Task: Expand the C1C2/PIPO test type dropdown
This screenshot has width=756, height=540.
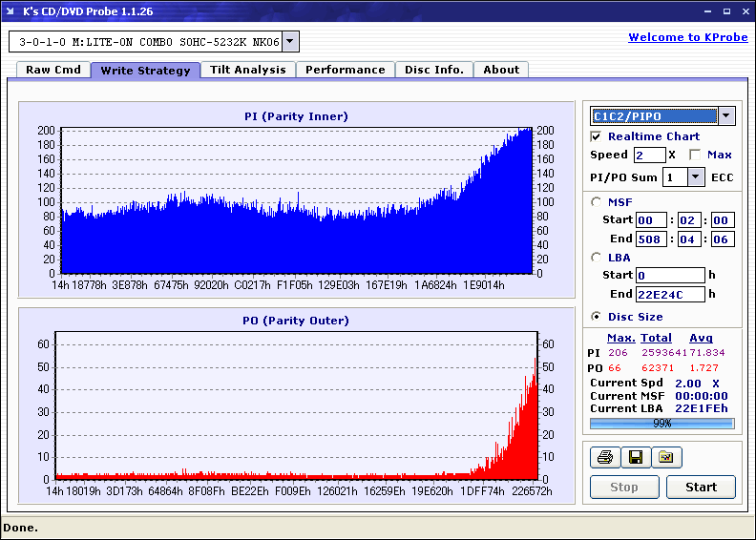Action: point(725,116)
